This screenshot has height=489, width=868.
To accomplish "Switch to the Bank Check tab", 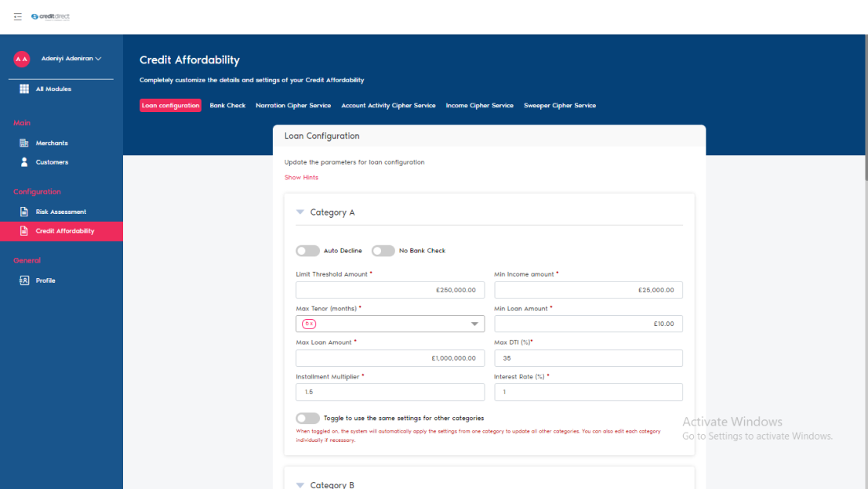I will click(227, 105).
